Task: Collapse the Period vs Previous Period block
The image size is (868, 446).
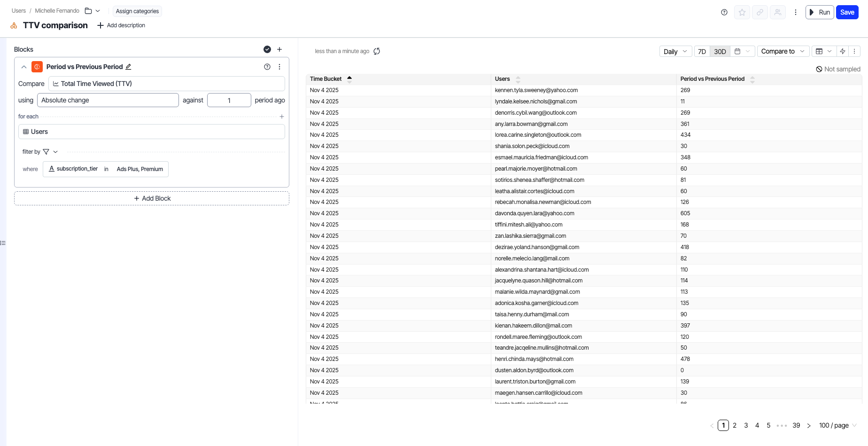Action: point(24,67)
